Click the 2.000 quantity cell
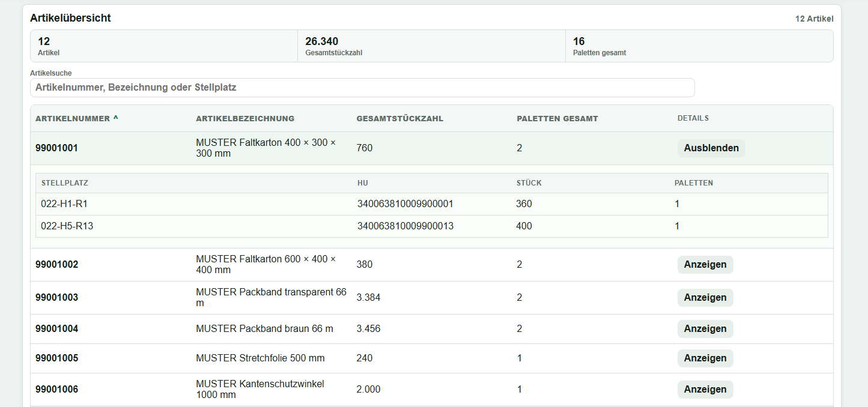This screenshot has width=868, height=407. pyautogui.click(x=368, y=390)
